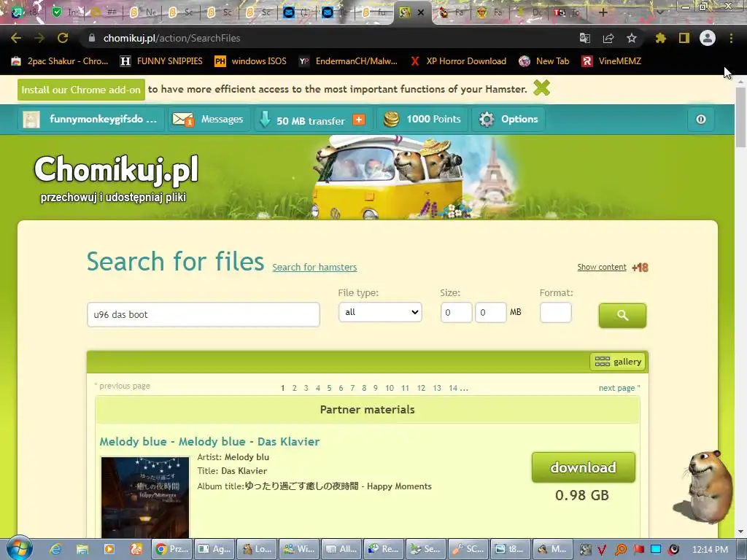Close the current Chomikuj tab

point(421,12)
